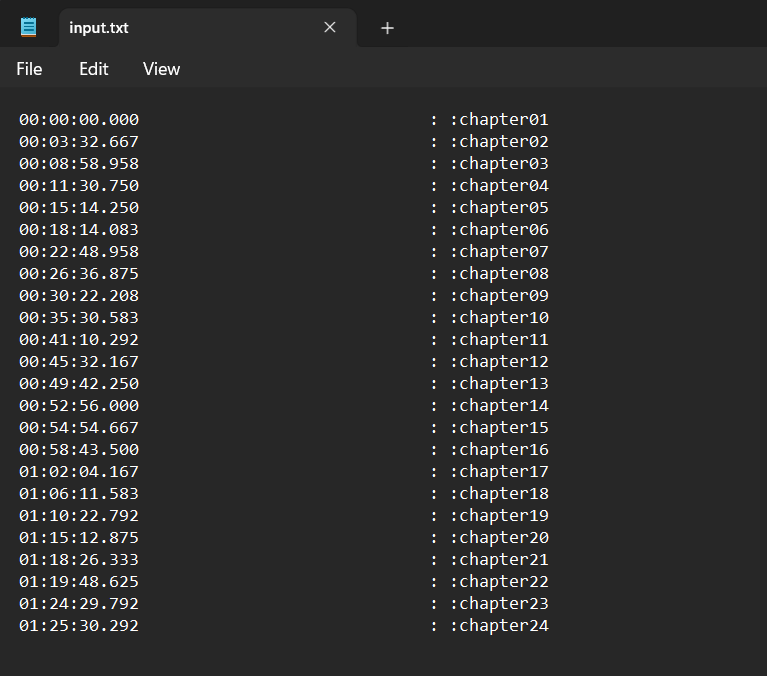The image size is (767, 676).
Task: Click timestamp 01:25:30.292
Action: 79,626
